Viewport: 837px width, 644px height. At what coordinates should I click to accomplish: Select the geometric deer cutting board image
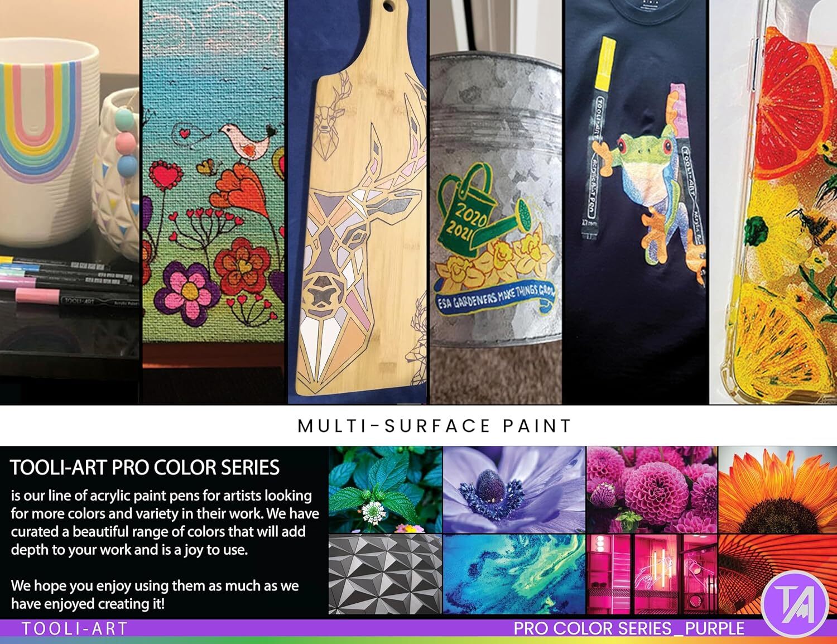click(x=357, y=202)
